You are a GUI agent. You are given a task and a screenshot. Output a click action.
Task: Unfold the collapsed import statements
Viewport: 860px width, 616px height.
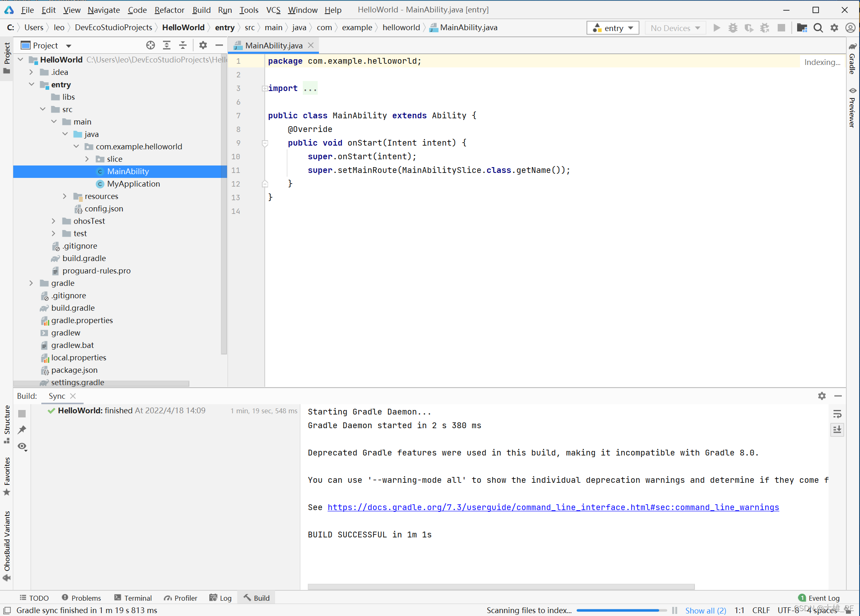tap(265, 88)
